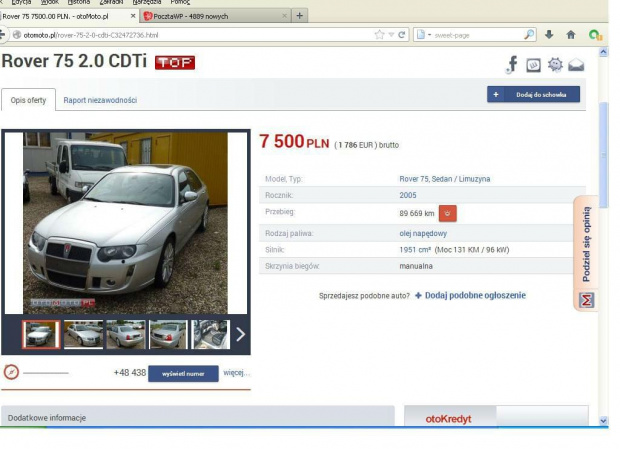Close the otoMoto Rover 75 tab
Viewport: 620px width, 449px height.
pyautogui.click(x=133, y=16)
